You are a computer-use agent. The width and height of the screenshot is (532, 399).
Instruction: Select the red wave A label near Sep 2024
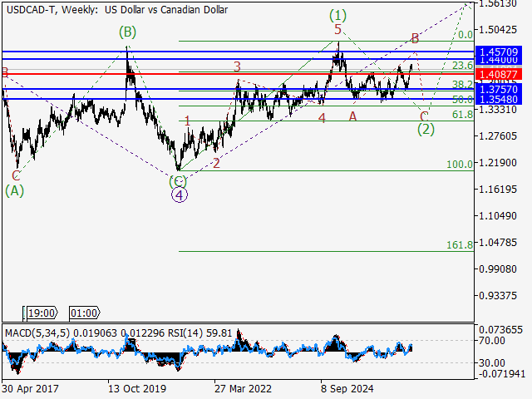point(352,116)
